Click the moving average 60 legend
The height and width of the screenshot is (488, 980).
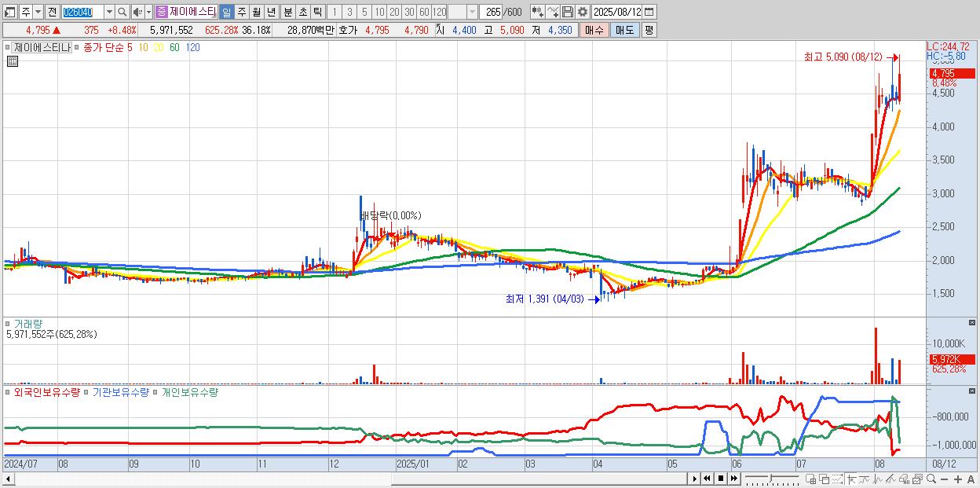coord(174,47)
